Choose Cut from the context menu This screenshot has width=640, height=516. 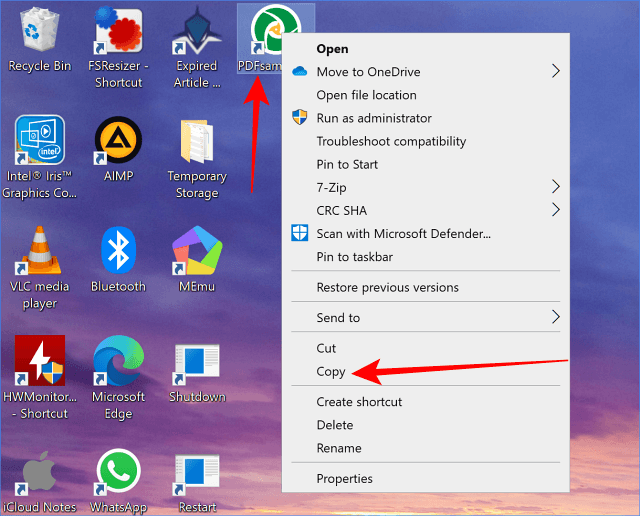(426, 348)
